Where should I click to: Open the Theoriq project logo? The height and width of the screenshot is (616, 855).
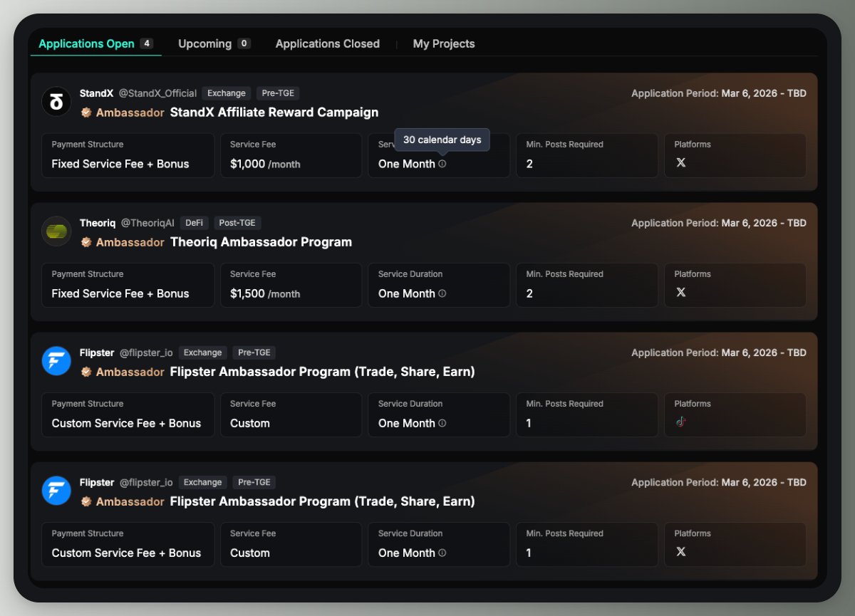pos(56,231)
